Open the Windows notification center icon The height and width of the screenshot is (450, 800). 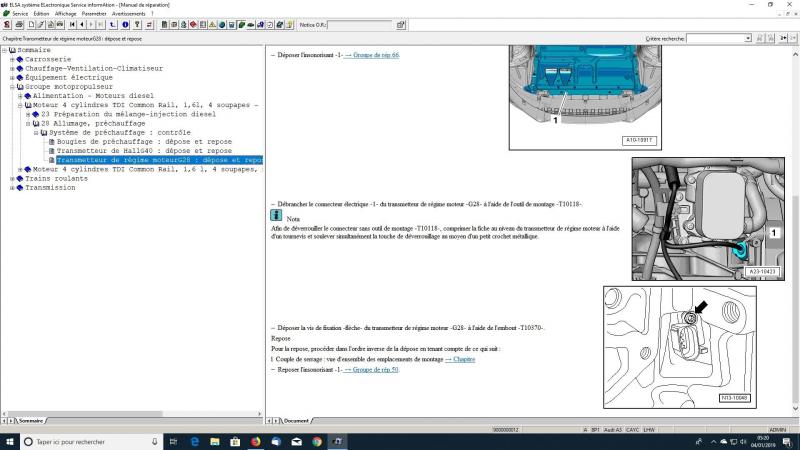click(x=787, y=441)
